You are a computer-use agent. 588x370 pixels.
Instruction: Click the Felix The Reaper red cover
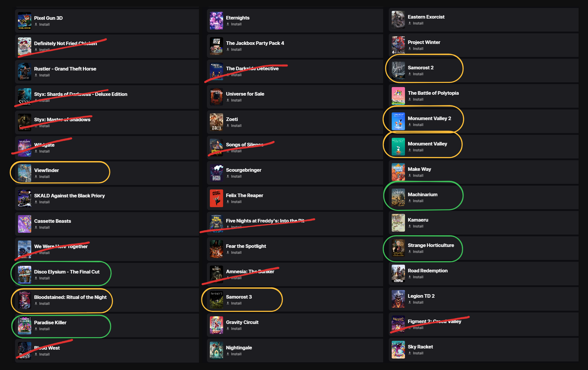tap(216, 198)
